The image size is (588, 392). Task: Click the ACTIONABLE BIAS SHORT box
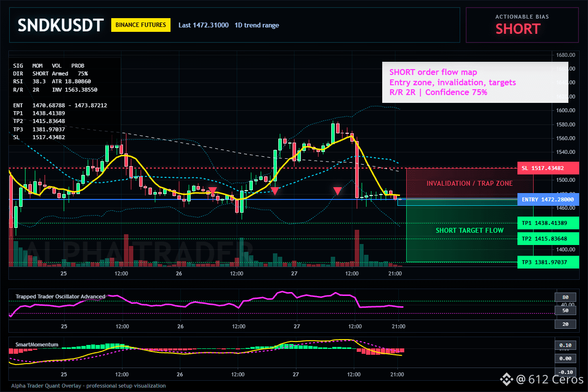(522, 25)
